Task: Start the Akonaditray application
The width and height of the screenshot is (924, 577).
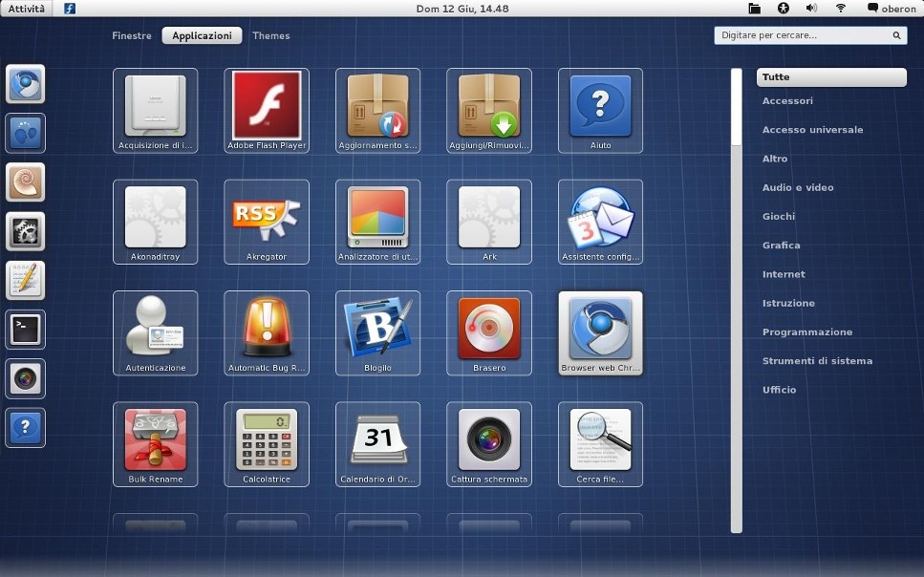Action: pos(155,222)
